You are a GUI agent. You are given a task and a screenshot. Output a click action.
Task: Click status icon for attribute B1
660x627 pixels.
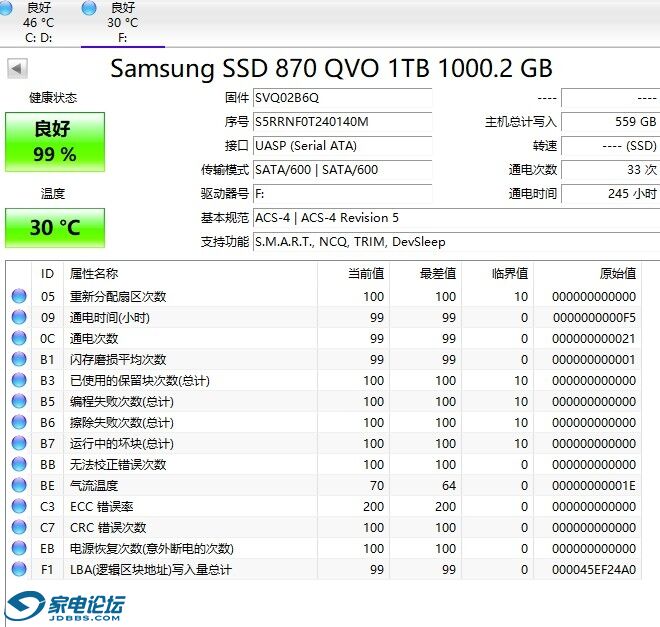click(19, 359)
